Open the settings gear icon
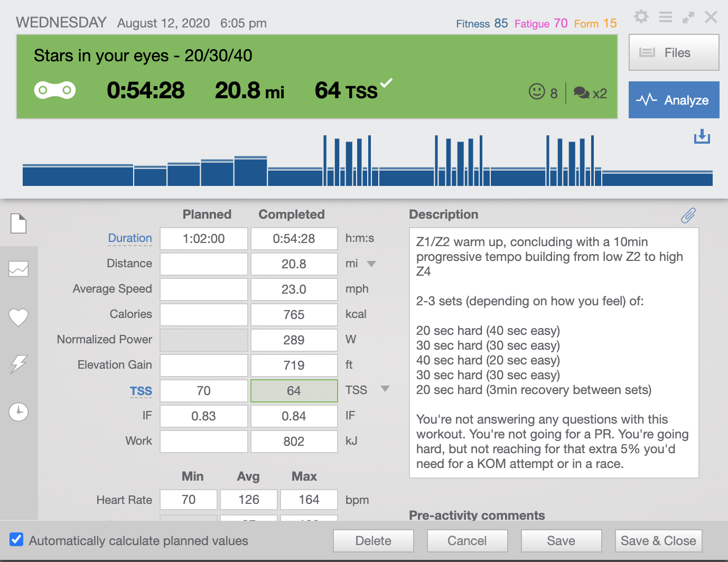 pyautogui.click(x=641, y=17)
